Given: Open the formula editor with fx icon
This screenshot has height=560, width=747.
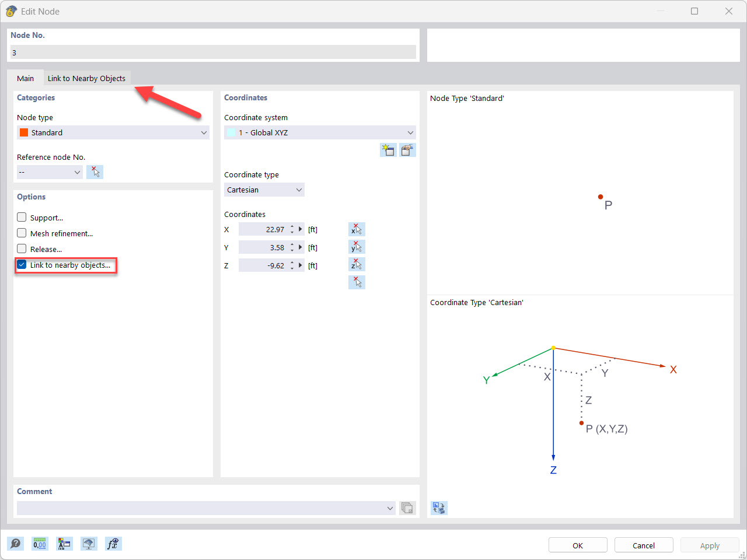Looking at the screenshot, I should click(113, 543).
